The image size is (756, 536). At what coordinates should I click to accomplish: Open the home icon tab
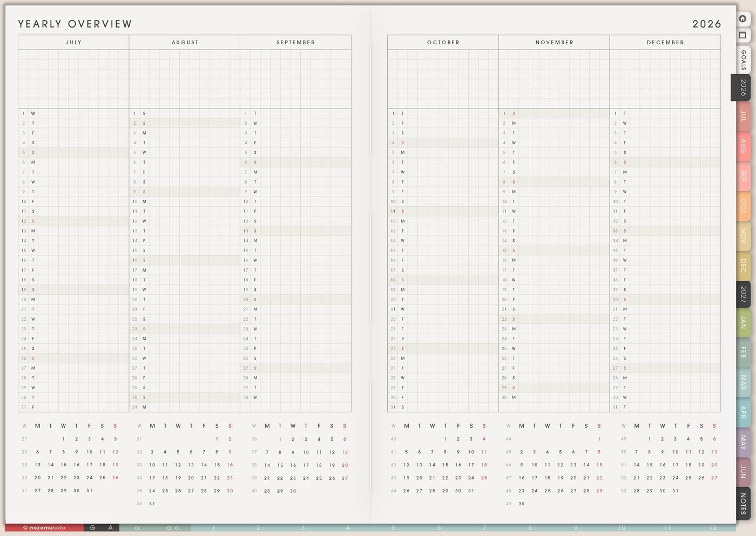742,19
